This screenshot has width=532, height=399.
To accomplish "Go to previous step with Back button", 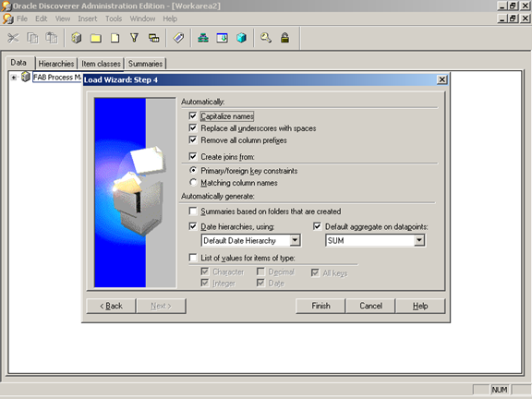I will tap(111, 306).
